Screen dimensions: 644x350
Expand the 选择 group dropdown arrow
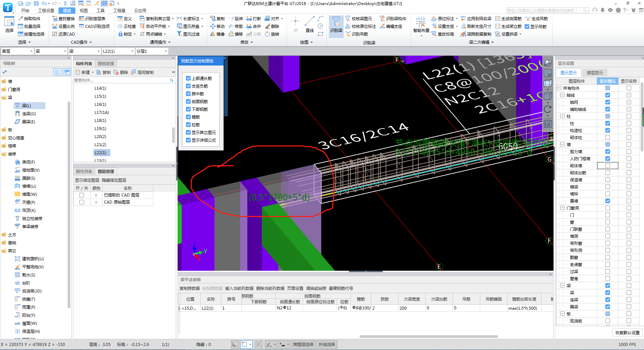pyautogui.click(x=30, y=42)
